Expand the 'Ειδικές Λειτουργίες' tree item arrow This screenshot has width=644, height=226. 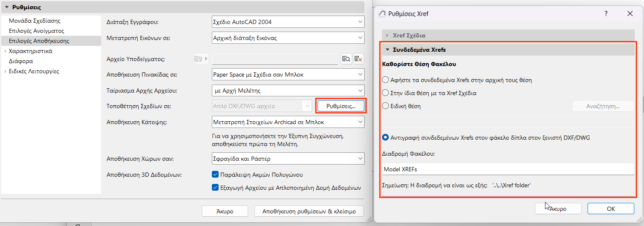[5, 72]
